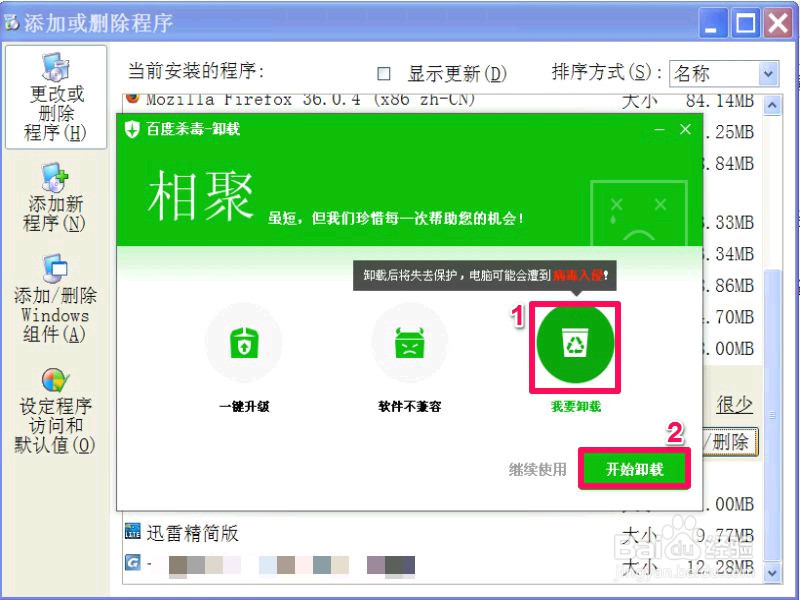Click the 很少 usage link
Viewport: 800px width, 600px height.
tap(734, 405)
